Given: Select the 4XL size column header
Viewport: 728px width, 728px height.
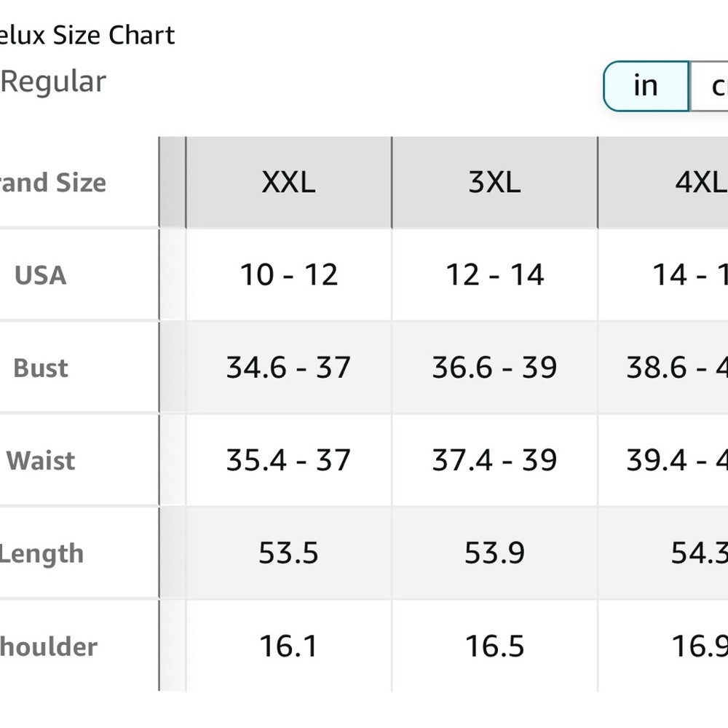Looking at the screenshot, I should point(663,183).
